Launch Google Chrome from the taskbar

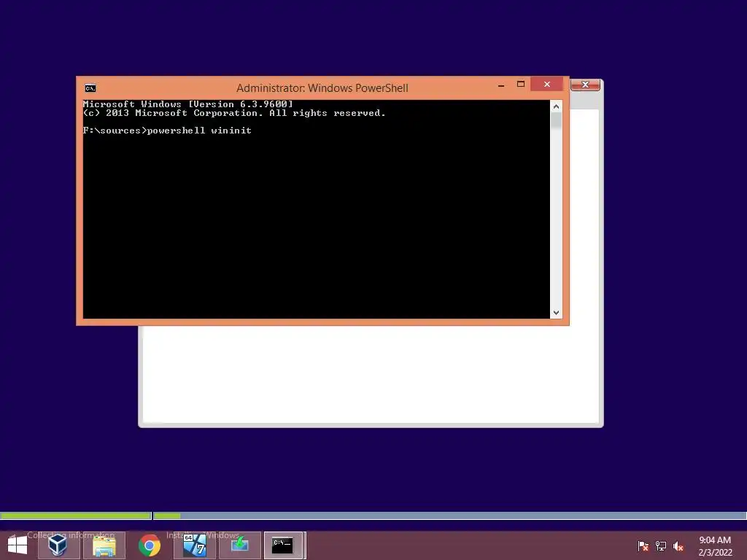pyautogui.click(x=150, y=545)
